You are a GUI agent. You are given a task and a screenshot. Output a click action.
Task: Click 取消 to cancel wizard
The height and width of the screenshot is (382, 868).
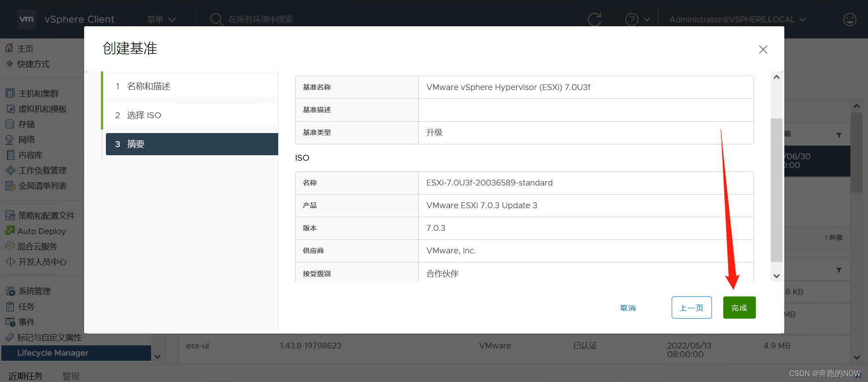click(x=628, y=308)
